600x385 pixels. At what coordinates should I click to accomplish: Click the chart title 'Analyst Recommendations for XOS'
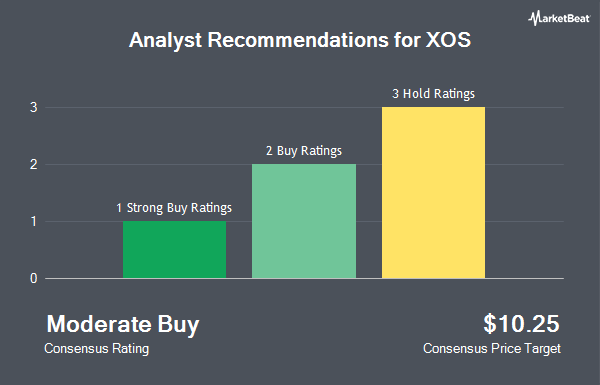(x=300, y=40)
